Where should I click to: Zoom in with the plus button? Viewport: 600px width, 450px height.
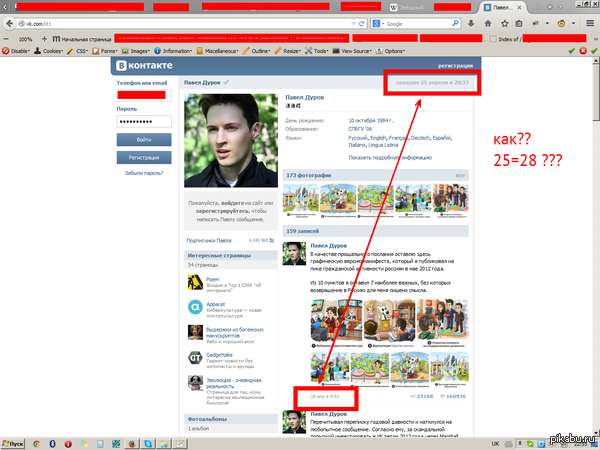pyautogui.click(x=44, y=39)
